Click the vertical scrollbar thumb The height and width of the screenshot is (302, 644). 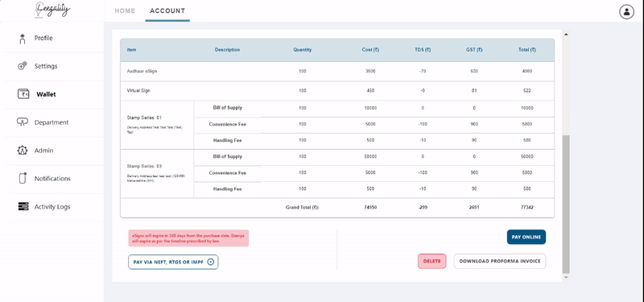point(566,205)
